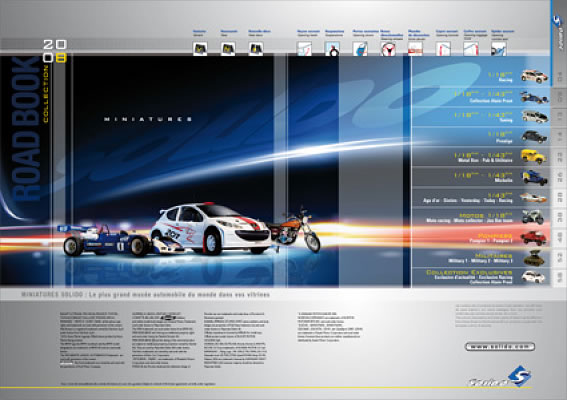Open the Michelin section label

point(483,177)
